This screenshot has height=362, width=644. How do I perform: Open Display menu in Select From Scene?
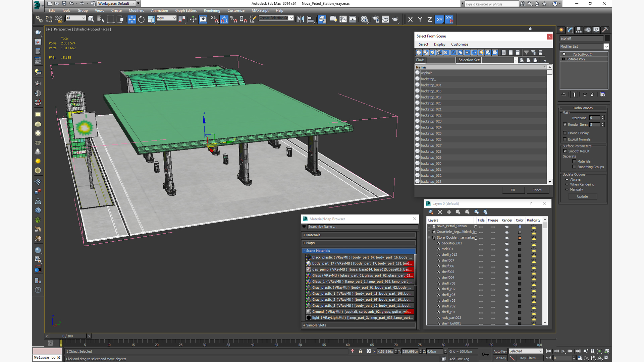(x=439, y=44)
